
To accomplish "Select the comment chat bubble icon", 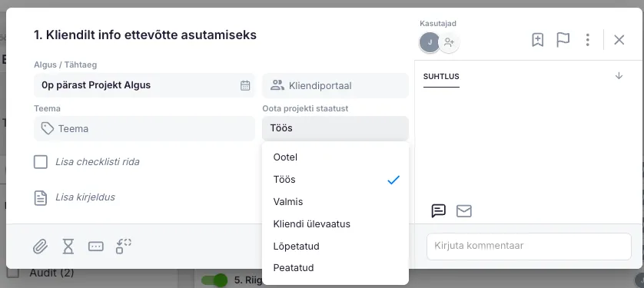I will pyautogui.click(x=438, y=211).
